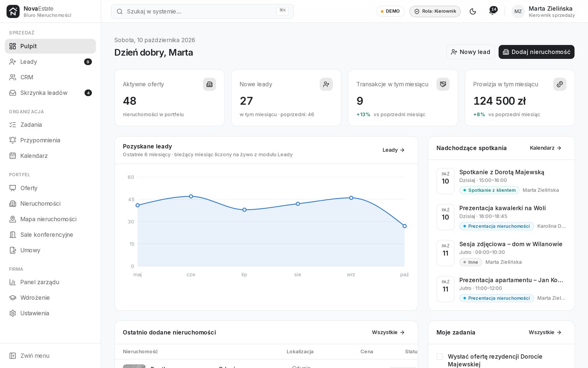This screenshot has width=588, height=368.
Task: Click the cze data point on chart
Action: click(x=191, y=197)
